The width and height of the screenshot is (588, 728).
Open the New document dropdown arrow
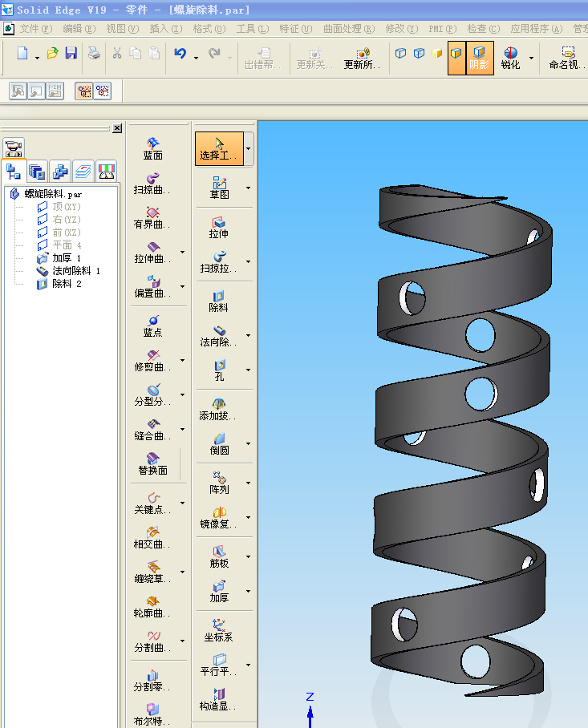click(x=37, y=58)
